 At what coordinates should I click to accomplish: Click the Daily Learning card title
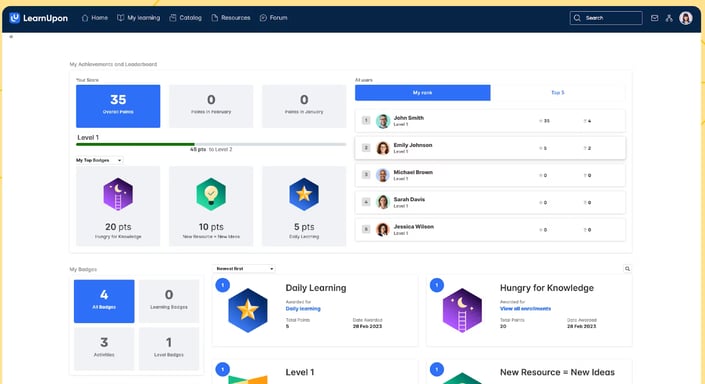click(316, 288)
